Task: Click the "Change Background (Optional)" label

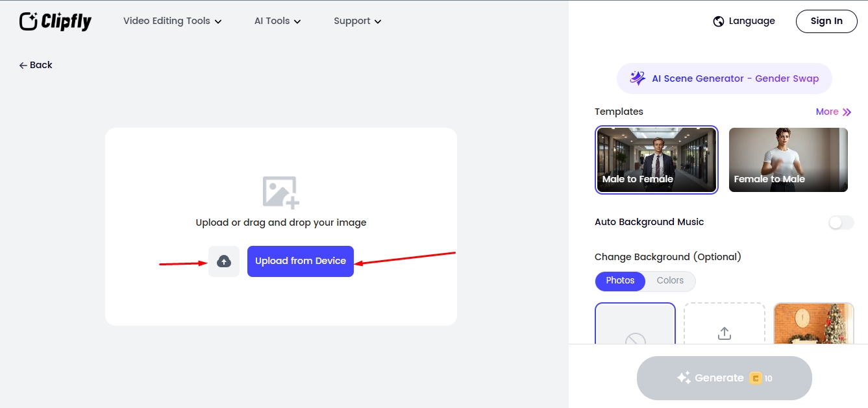Action: [668, 257]
